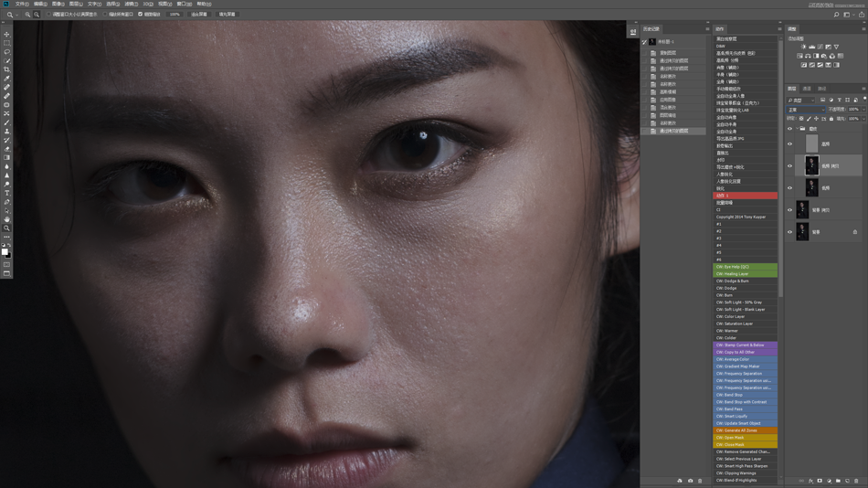The image size is (868, 488).
Task: Click the foreground color swatch
Action: click(5, 252)
